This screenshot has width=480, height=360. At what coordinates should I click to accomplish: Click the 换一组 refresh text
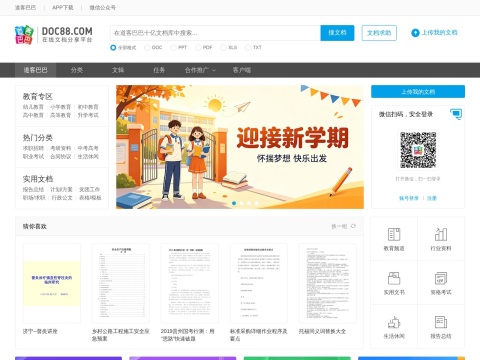tap(339, 226)
